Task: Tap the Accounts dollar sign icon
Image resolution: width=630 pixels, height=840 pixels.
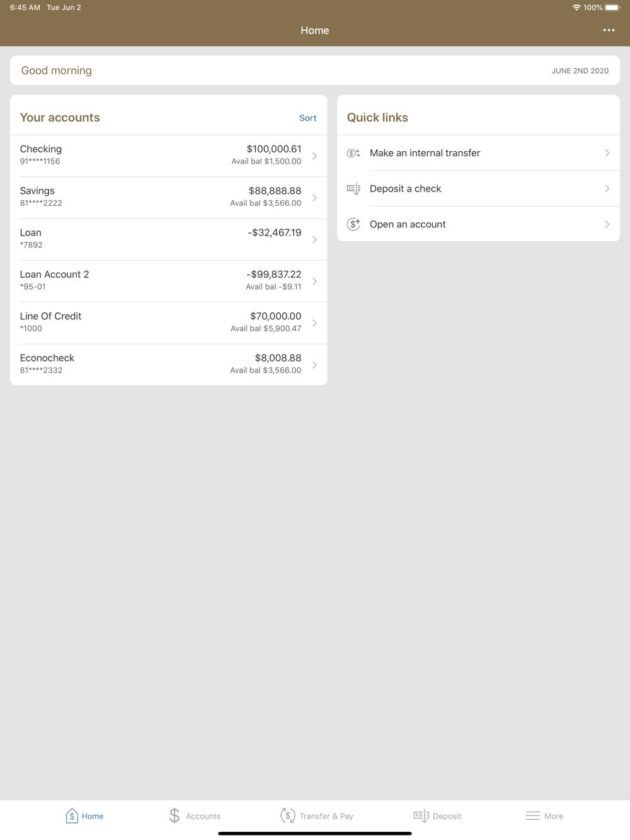Action: tap(175, 815)
